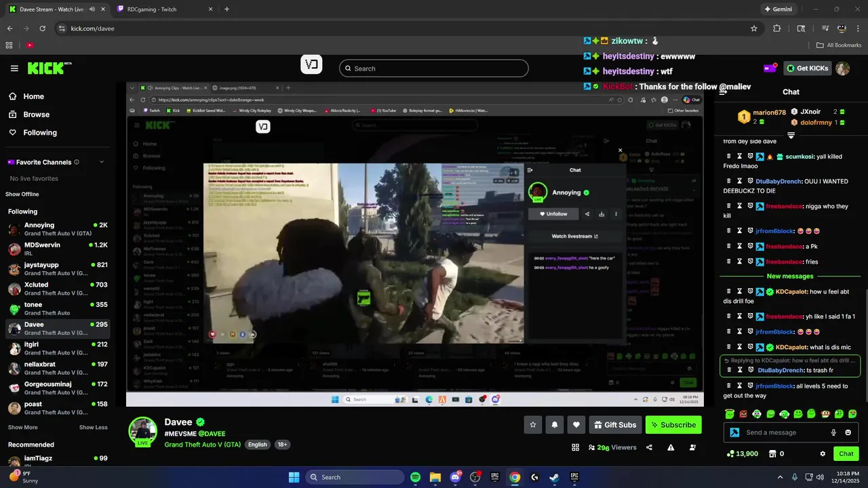Click Show More under Following
868x488 pixels.
23,428
